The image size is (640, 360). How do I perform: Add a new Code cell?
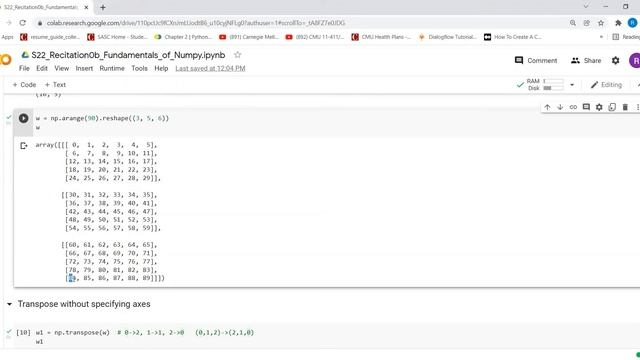24,84
